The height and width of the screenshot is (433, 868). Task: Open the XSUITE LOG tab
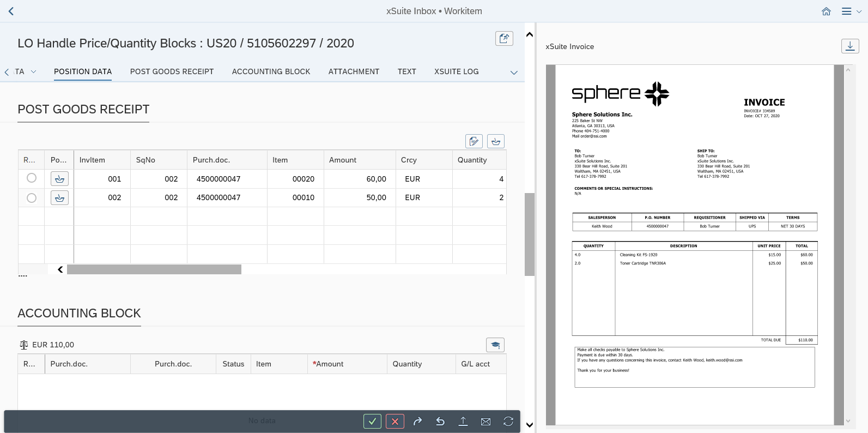coord(456,71)
